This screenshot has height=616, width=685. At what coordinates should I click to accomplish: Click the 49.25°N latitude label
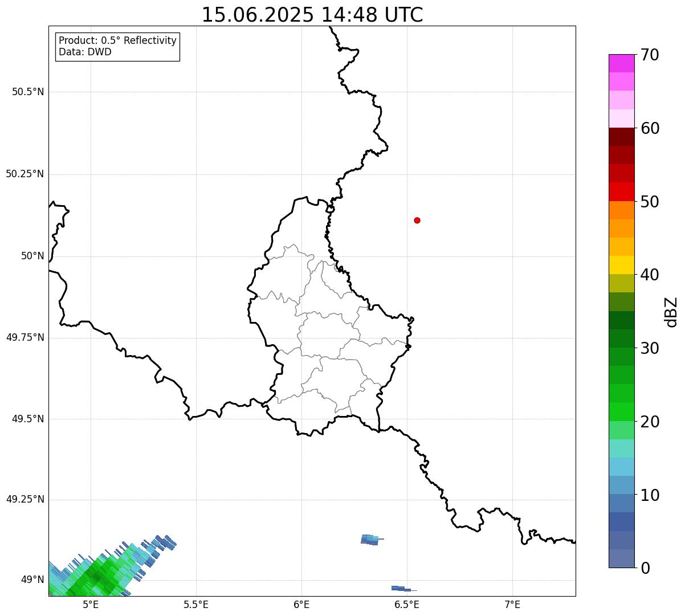tap(25, 499)
